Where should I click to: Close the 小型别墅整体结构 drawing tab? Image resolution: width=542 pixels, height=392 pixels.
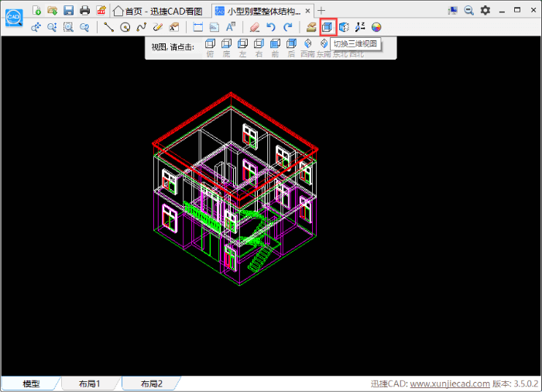(307, 11)
